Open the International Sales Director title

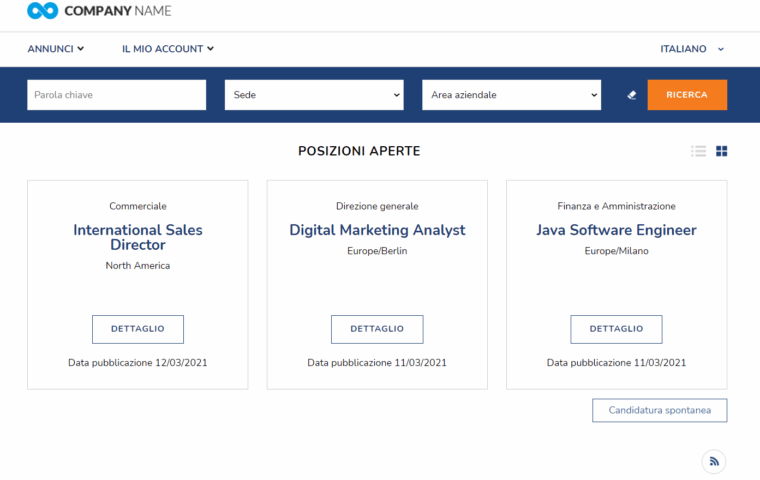[x=138, y=237]
